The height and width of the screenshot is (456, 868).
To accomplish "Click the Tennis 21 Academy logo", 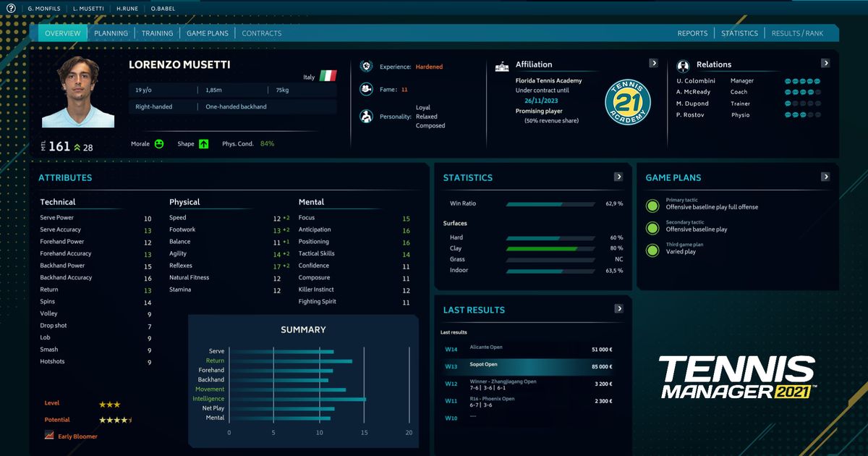I will coord(627,101).
